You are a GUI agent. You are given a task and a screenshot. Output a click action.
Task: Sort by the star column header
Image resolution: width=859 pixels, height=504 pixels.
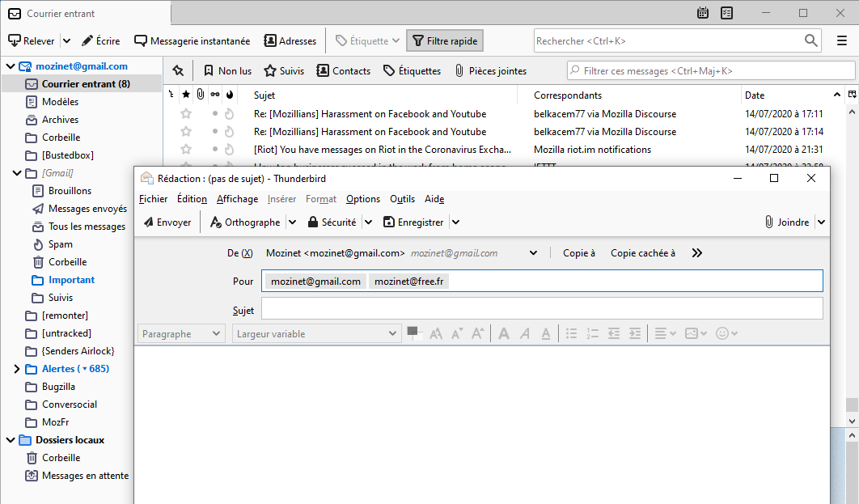click(x=186, y=95)
